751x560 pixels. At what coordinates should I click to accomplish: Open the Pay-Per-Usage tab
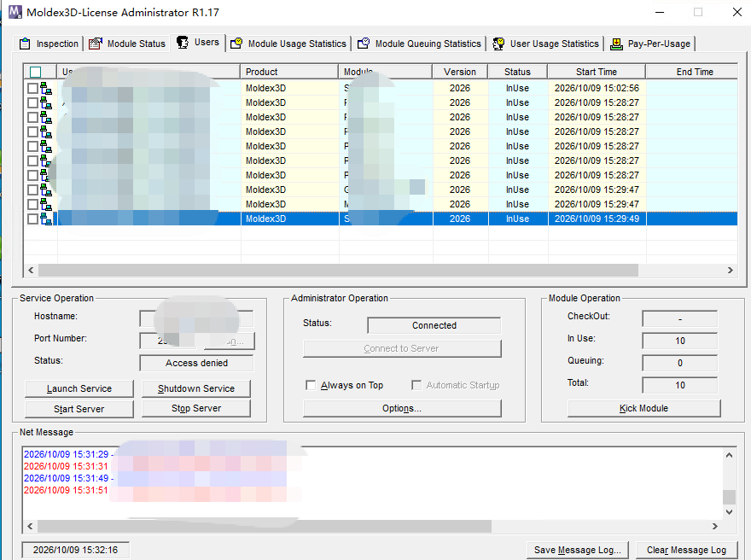(650, 44)
